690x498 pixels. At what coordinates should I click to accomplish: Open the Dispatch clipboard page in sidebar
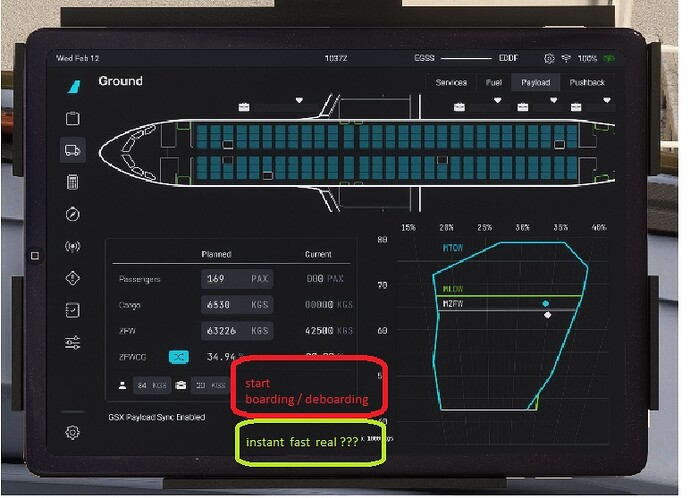point(73,118)
